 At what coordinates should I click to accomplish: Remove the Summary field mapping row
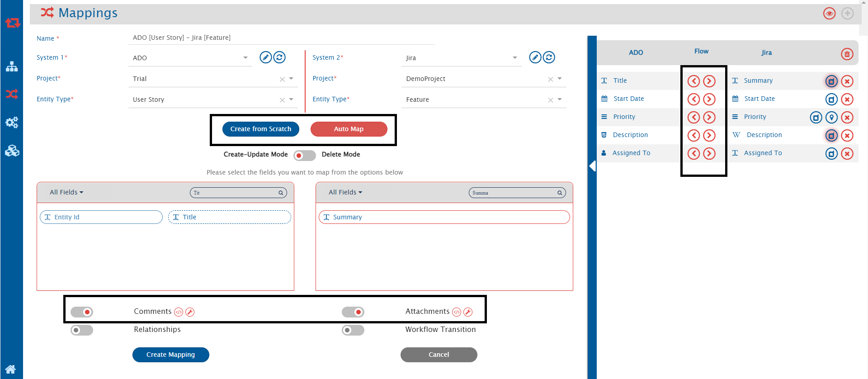point(847,81)
